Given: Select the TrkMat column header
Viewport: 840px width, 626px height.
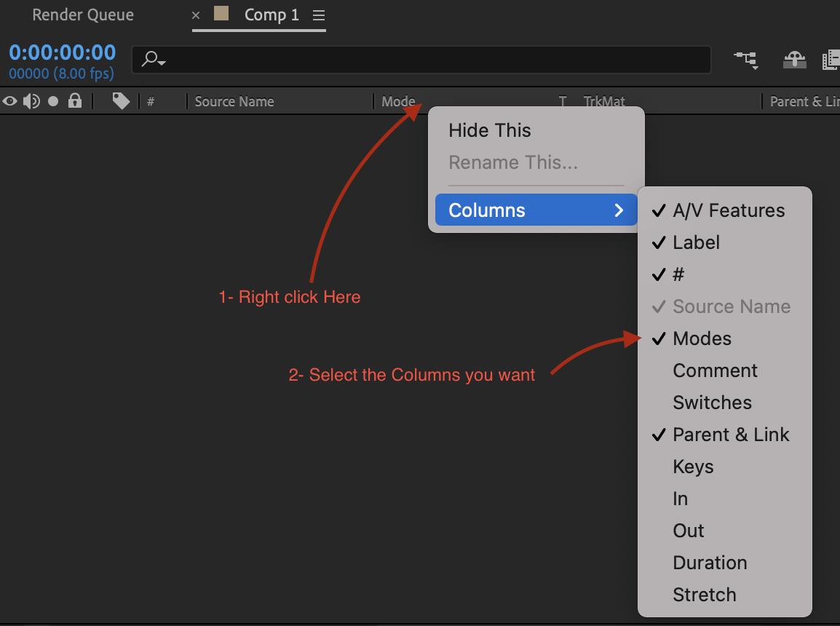Looking at the screenshot, I should (x=604, y=101).
